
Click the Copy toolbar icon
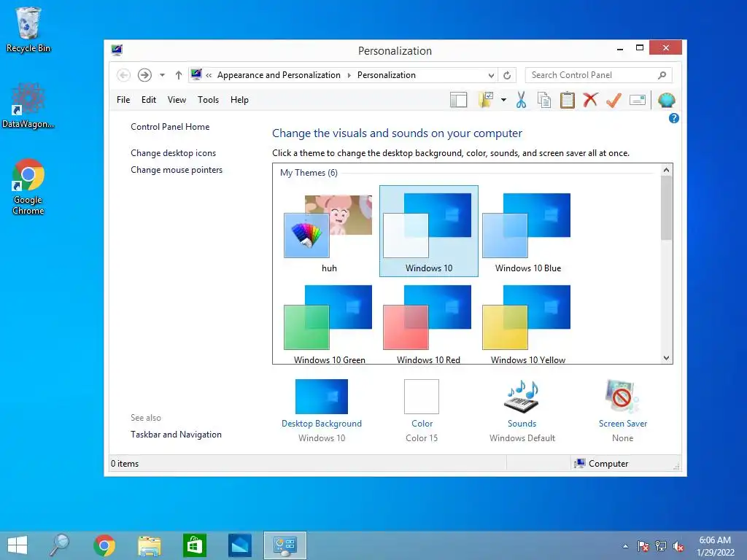tap(544, 100)
